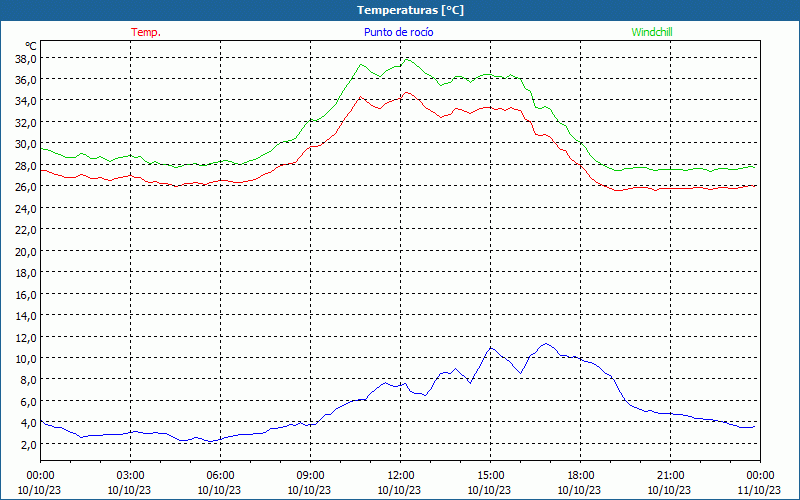This screenshot has width=800, height=500.
Task: Click the '12,0' y-axis value
Action: [x=26, y=338]
